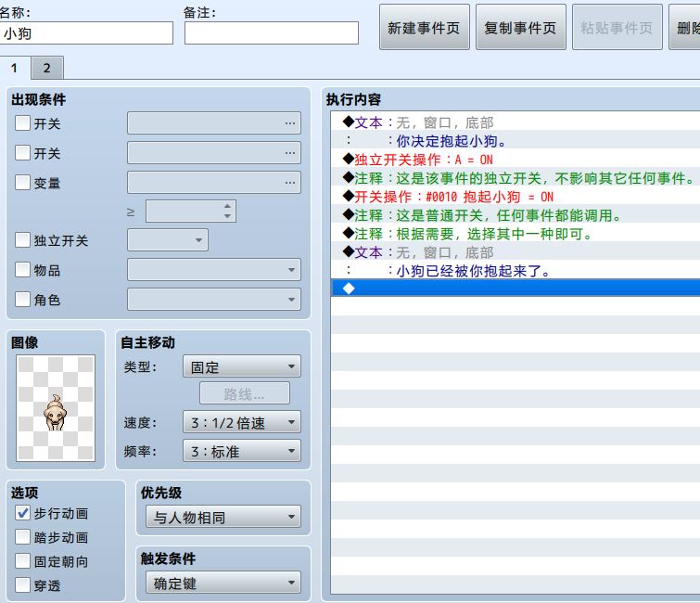Open the 物品 dropdown
Image resolution: width=700 pixels, height=603 pixels.
click(x=214, y=269)
